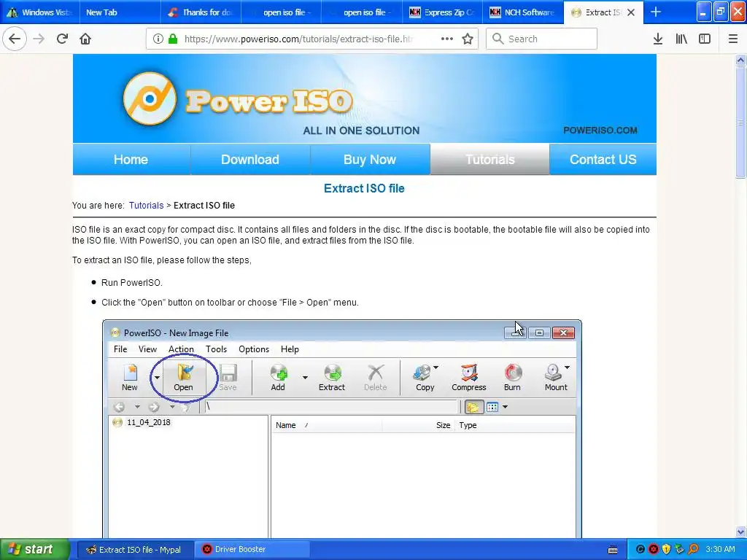Click the Compress icon in PowerISO
This screenshot has width=747, height=560.
pyautogui.click(x=469, y=373)
